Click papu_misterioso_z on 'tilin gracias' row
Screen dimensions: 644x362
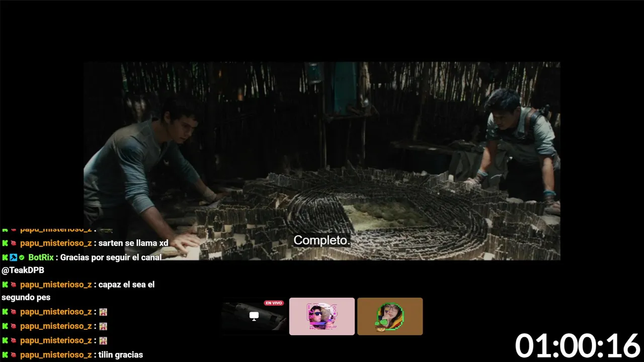coord(56,355)
